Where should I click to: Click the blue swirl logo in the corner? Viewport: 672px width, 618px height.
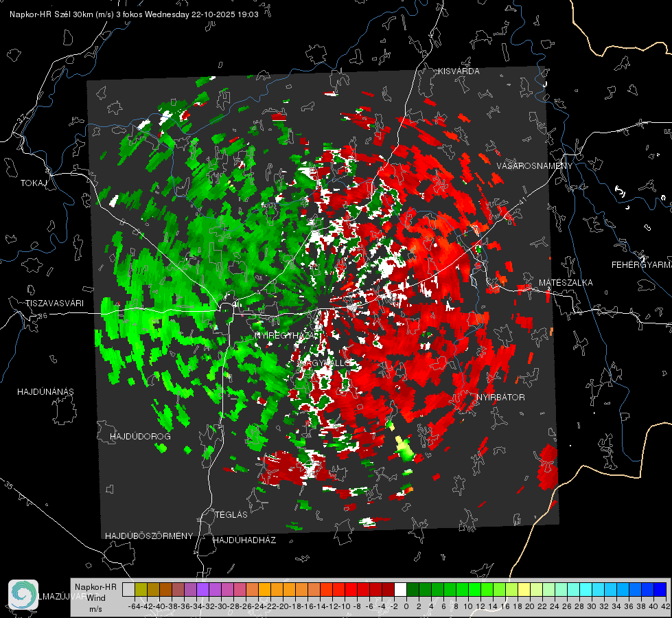(x=23, y=595)
